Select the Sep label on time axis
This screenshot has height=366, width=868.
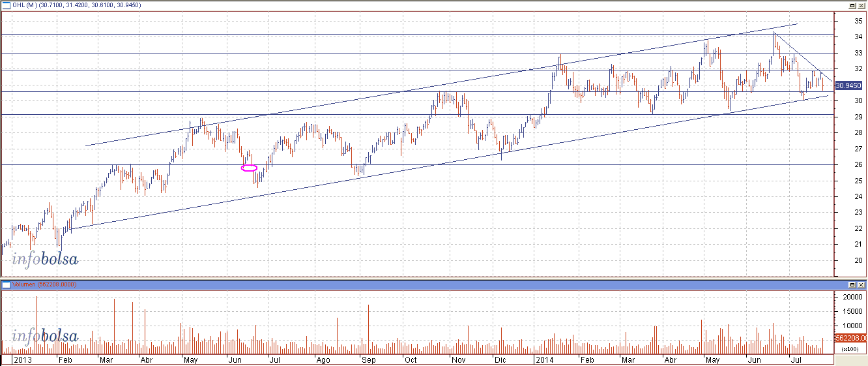coord(369,359)
